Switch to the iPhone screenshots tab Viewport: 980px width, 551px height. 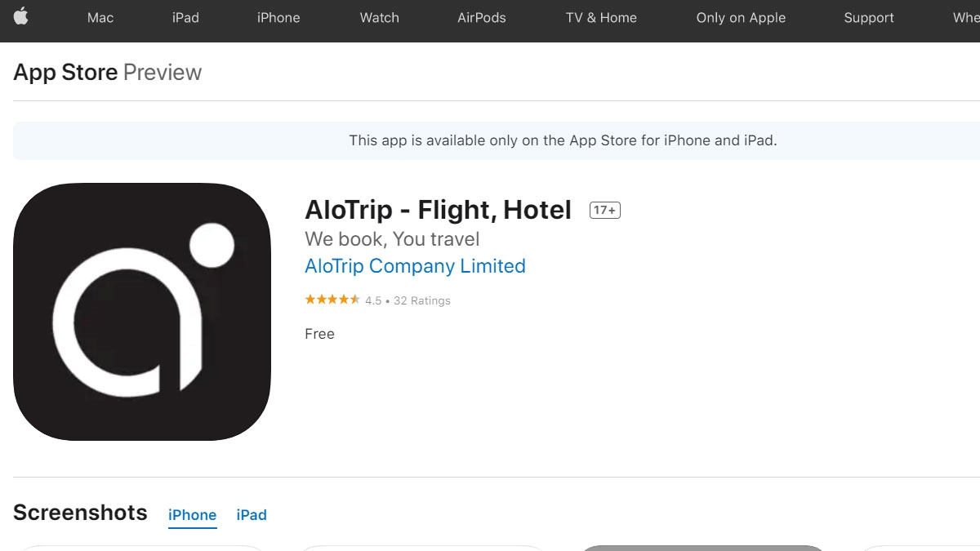coord(192,514)
